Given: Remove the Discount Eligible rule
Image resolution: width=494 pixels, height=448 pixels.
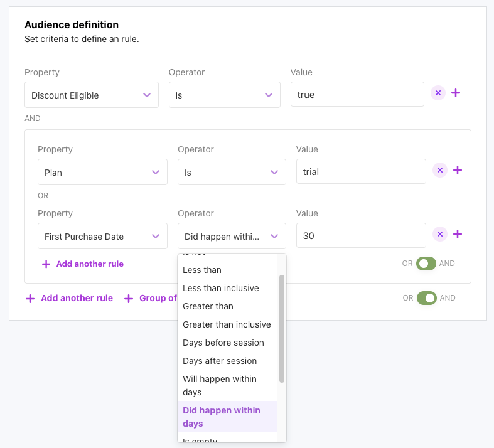Looking at the screenshot, I should (x=438, y=93).
